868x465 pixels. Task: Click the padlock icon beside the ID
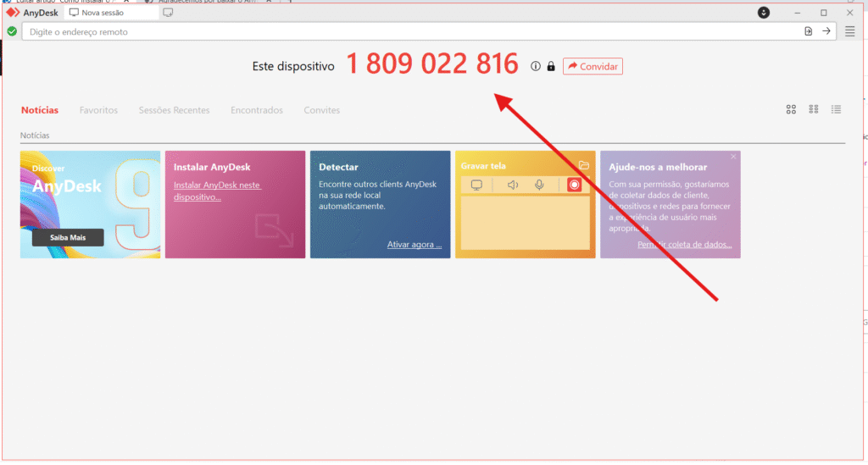[550, 66]
